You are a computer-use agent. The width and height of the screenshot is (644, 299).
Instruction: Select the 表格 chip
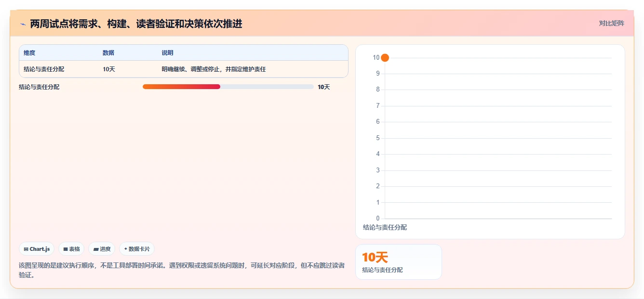click(71, 249)
